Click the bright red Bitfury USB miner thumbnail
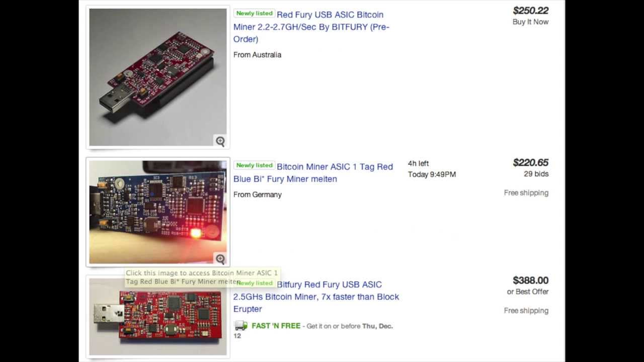The height and width of the screenshot is (362, 644). coord(158,317)
